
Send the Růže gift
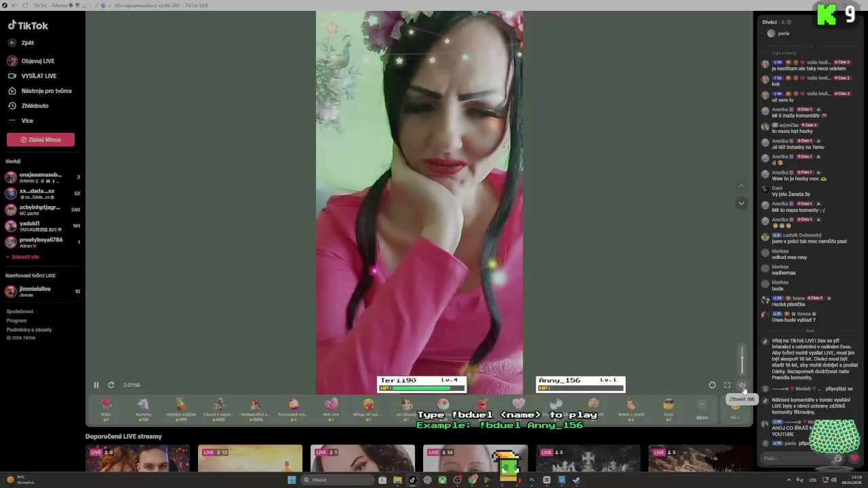coord(106,409)
